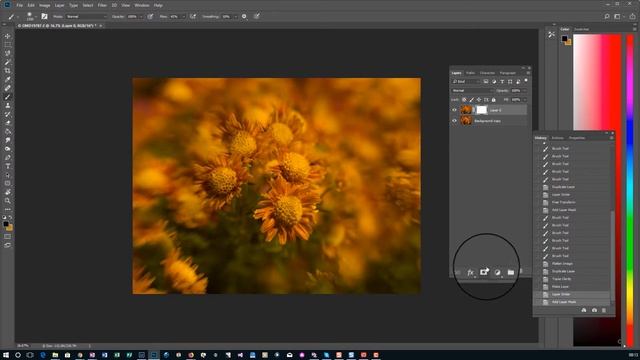Select the Clone Stamp tool
The width and height of the screenshot is (640, 360).
point(7,105)
